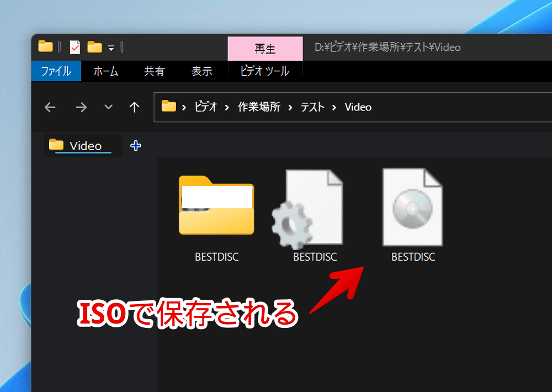Navigate to 作業場所 in the breadcrumb

[x=259, y=107]
